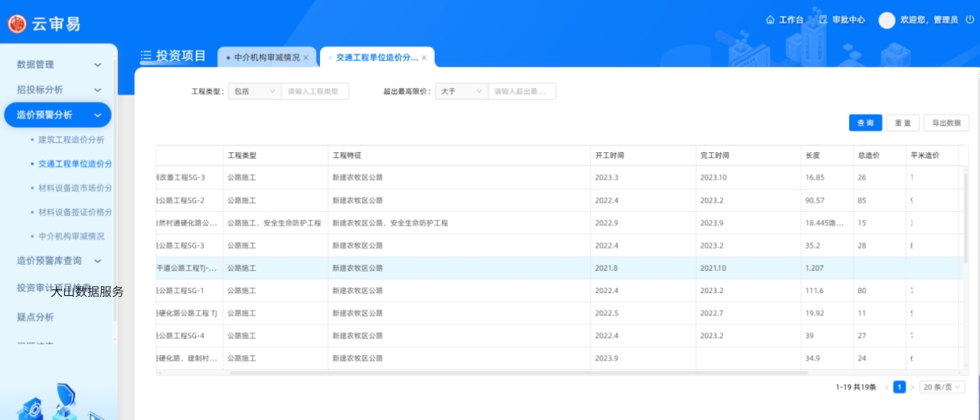Open the 审批中心 link in header
980x420 pixels.
click(848, 20)
